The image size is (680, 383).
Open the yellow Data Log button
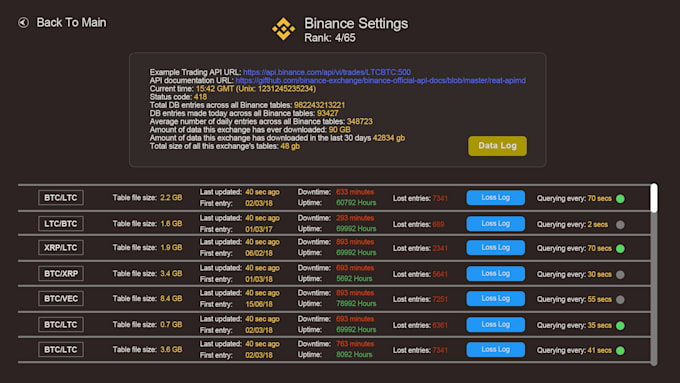(x=497, y=146)
